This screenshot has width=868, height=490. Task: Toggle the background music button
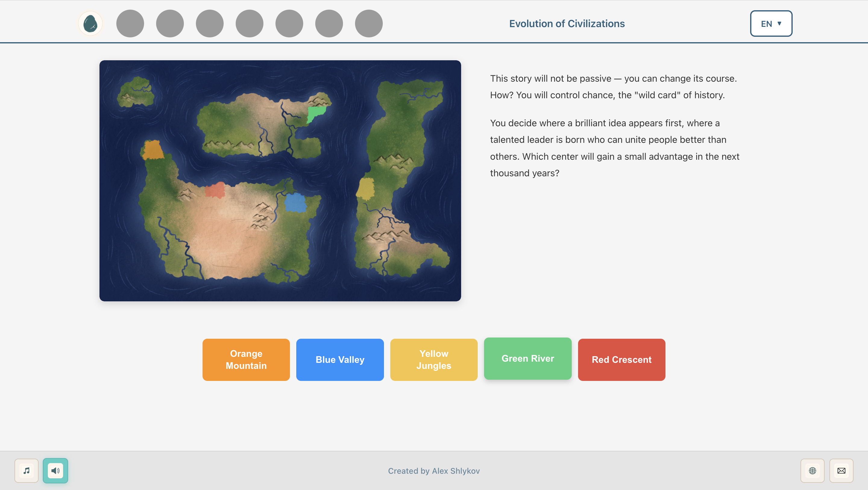(26, 470)
